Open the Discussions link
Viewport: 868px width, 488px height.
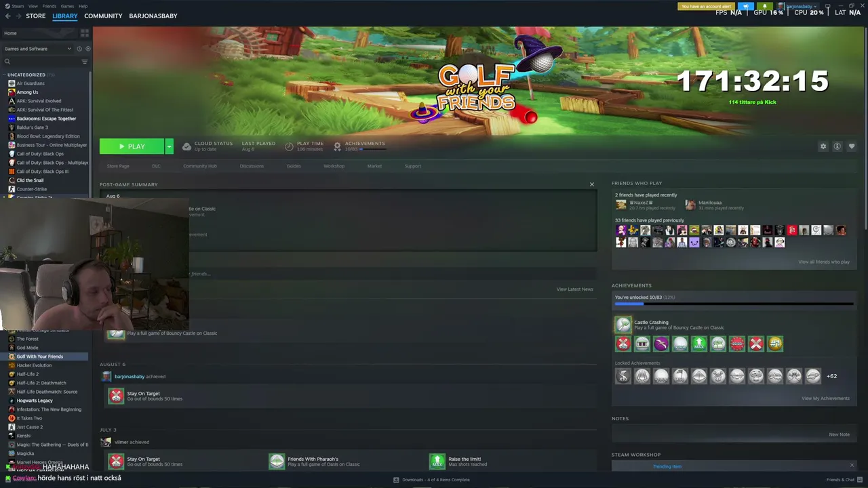pyautogui.click(x=252, y=166)
